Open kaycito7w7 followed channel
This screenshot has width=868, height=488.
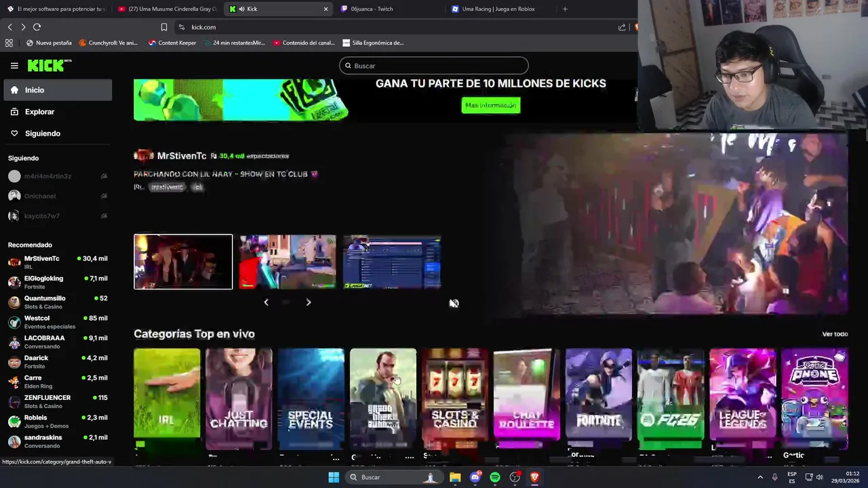point(58,216)
